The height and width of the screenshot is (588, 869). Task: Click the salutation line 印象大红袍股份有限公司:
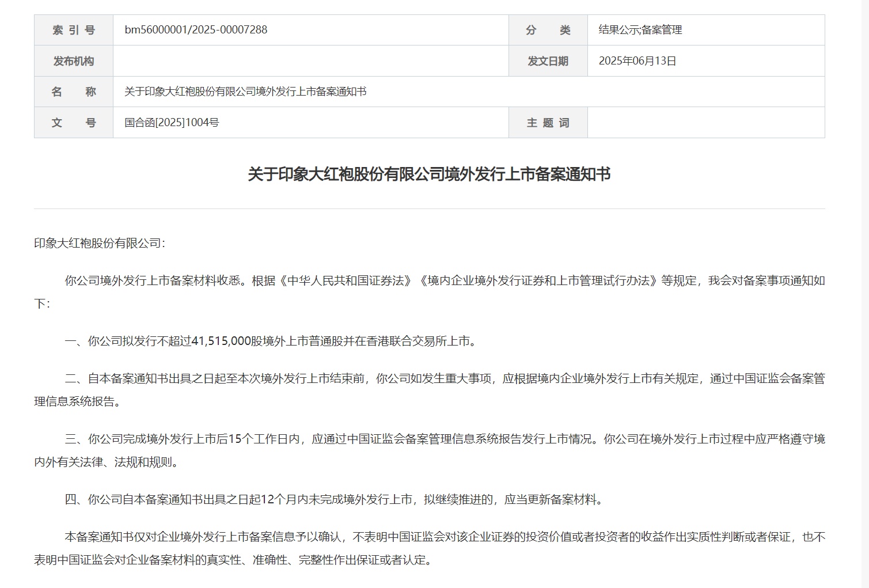(x=100, y=243)
